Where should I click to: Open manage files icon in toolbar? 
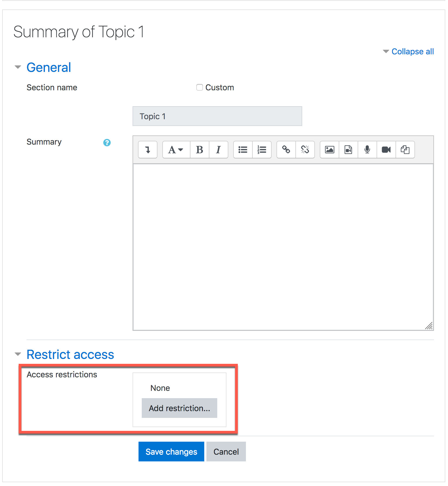pos(405,149)
